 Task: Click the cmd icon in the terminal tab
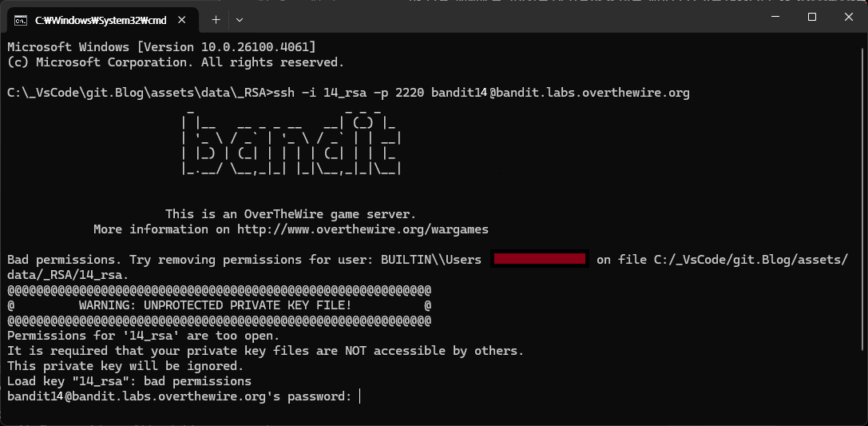(21, 21)
